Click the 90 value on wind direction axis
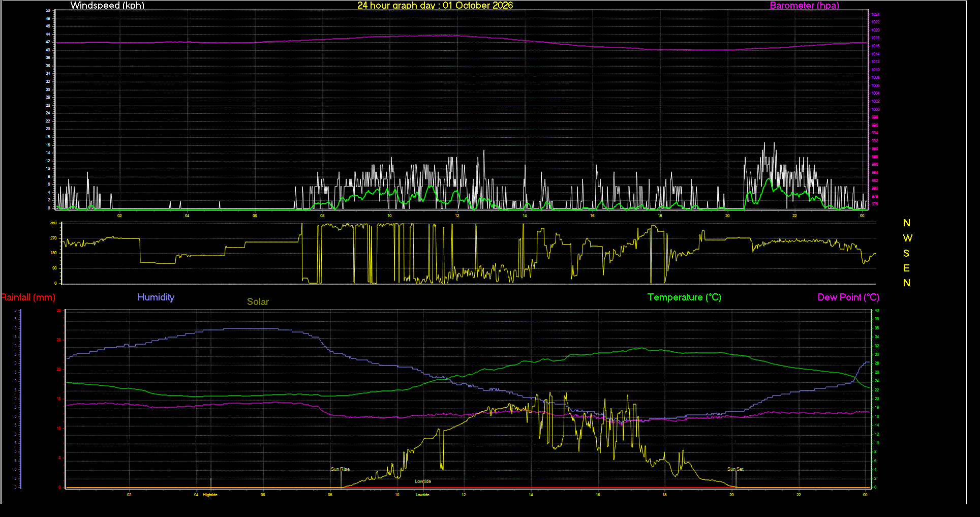 coord(54,268)
